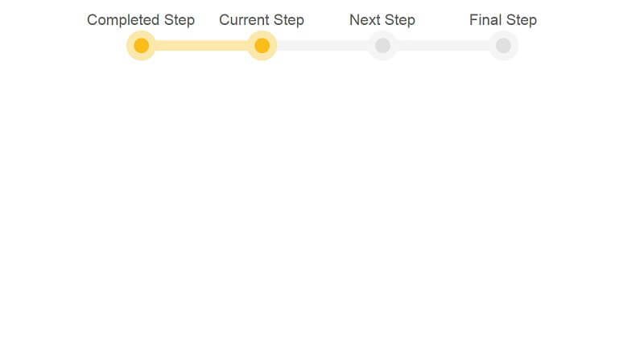Jump to the Final Step label
This screenshot has width=644, height=361.
[503, 20]
